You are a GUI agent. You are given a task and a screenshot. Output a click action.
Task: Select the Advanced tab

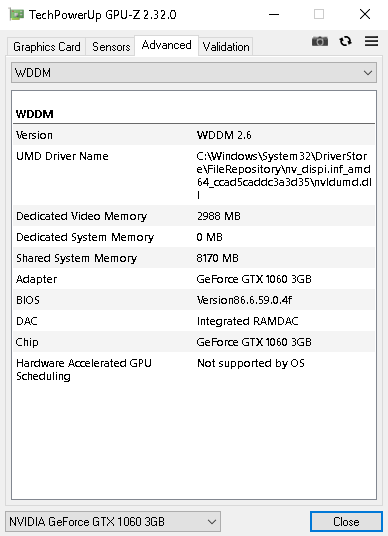(166, 45)
